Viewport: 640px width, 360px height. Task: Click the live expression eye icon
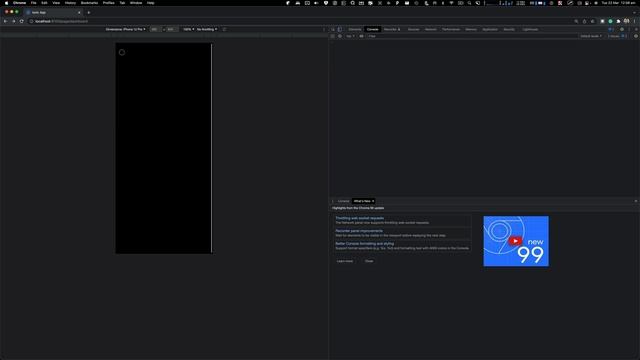point(361,36)
